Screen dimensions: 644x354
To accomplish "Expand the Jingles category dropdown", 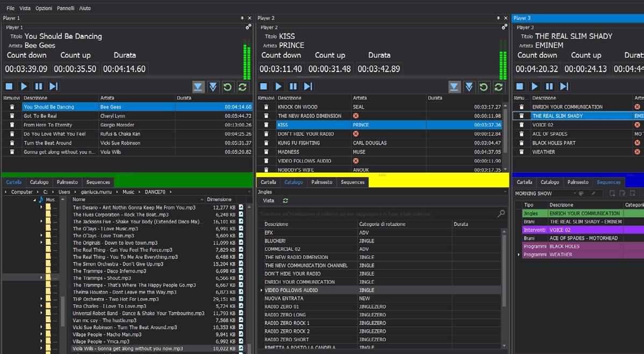I will click(505, 192).
